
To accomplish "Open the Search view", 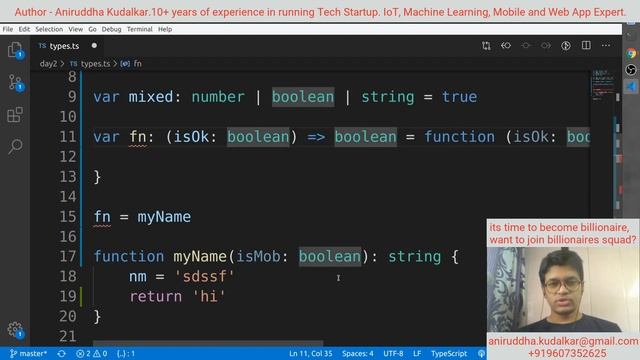I will pos(15,146).
